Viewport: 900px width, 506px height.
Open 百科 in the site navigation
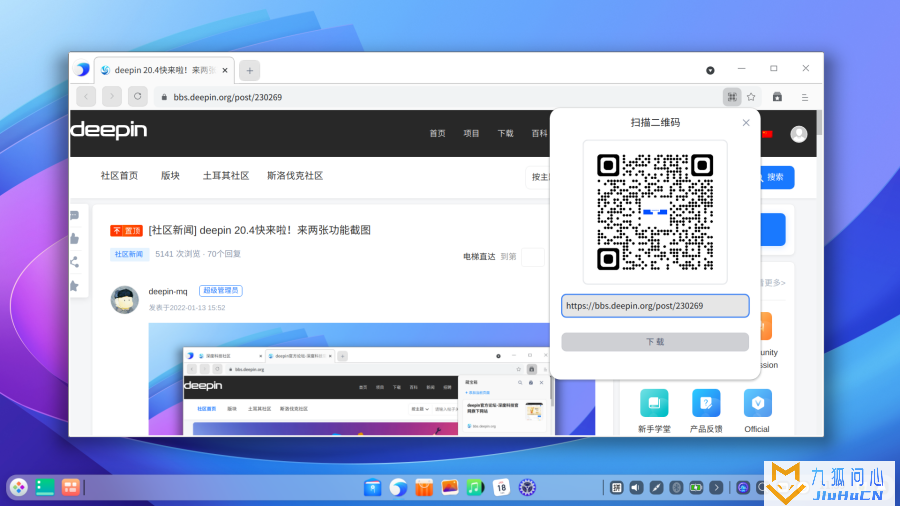coord(539,133)
